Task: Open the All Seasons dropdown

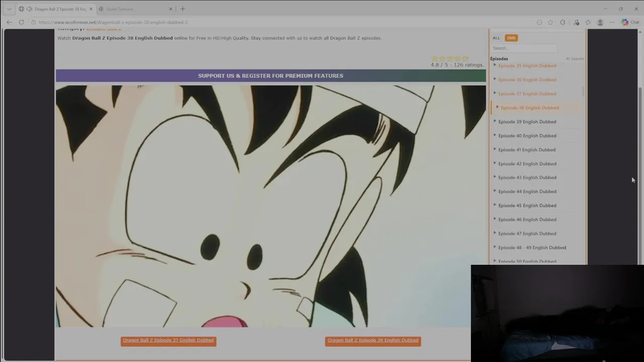Action: [x=575, y=59]
